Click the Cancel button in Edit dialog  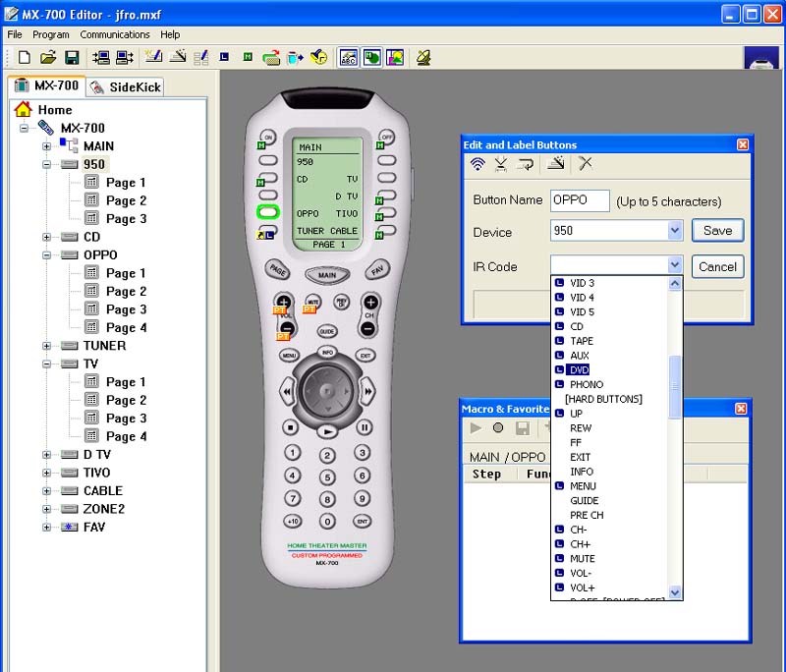[717, 266]
